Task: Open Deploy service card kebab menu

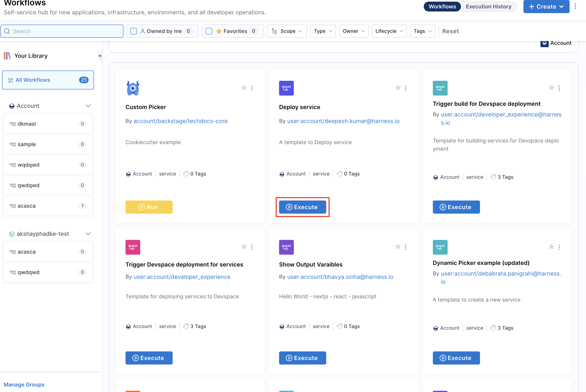Action: pyautogui.click(x=406, y=88)
